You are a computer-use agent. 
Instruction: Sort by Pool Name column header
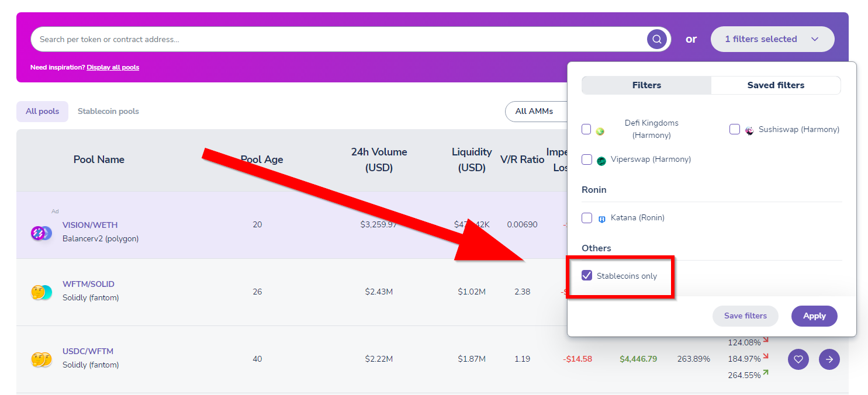click(x=99, y=160)
